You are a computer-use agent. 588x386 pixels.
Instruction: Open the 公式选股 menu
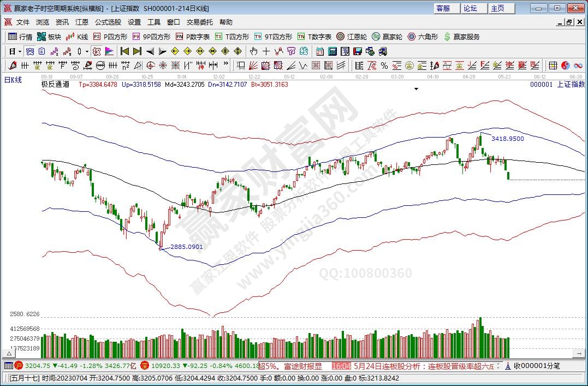click(108, 22)
